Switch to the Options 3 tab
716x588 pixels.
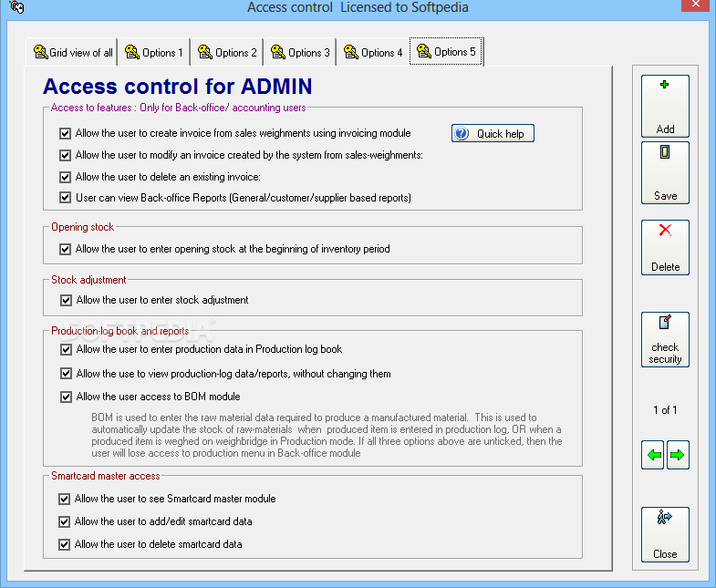point(300,53)
